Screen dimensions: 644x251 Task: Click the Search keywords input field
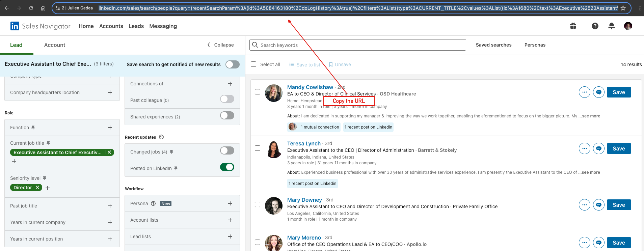pyautogui.click(x=358, y=45)
